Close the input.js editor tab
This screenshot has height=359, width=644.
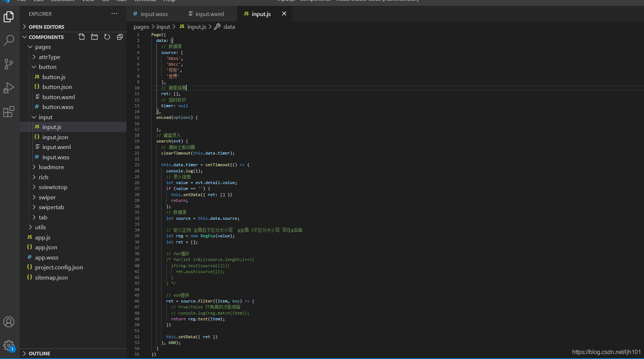coord(284,13)
